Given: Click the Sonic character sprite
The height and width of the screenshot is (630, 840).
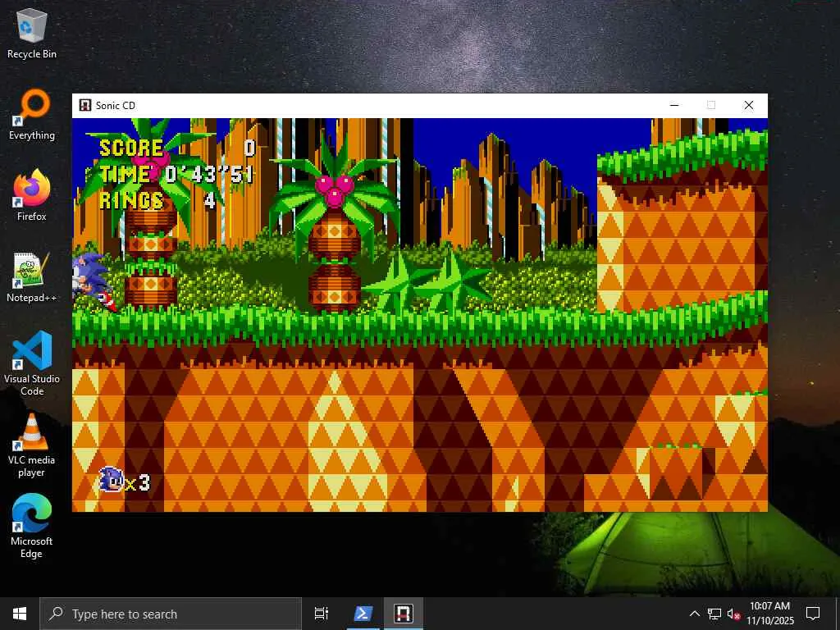Looking at the screenshot, I should coord(93,282).
